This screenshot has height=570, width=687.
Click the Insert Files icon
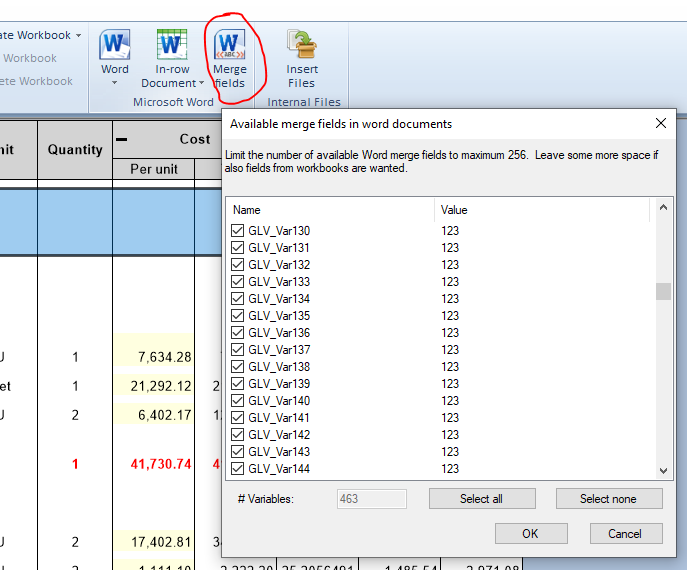tap(301, 46)
